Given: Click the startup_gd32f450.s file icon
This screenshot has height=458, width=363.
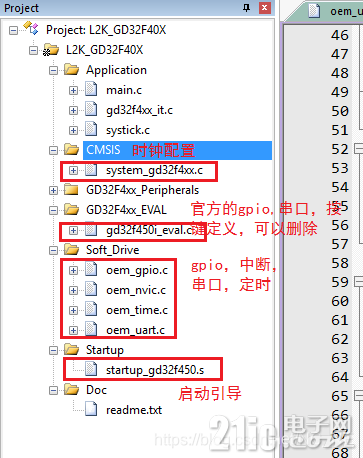Looking at the screenshot, I should (x=91, y=369).
